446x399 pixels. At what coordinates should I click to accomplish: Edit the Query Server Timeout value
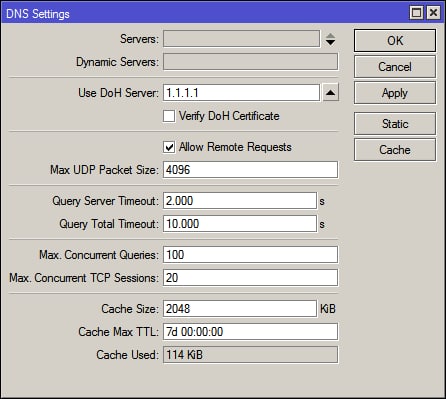[x=240, y=201]
